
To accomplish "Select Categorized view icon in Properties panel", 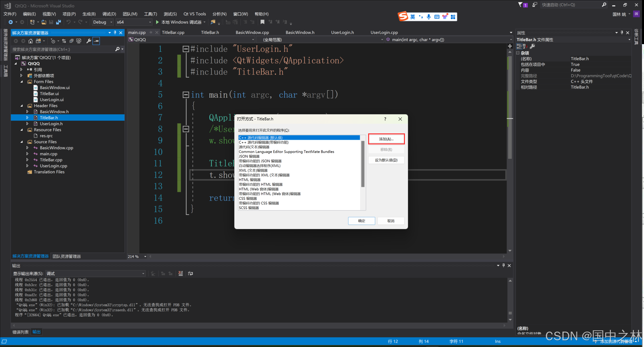I will [519, 46].
